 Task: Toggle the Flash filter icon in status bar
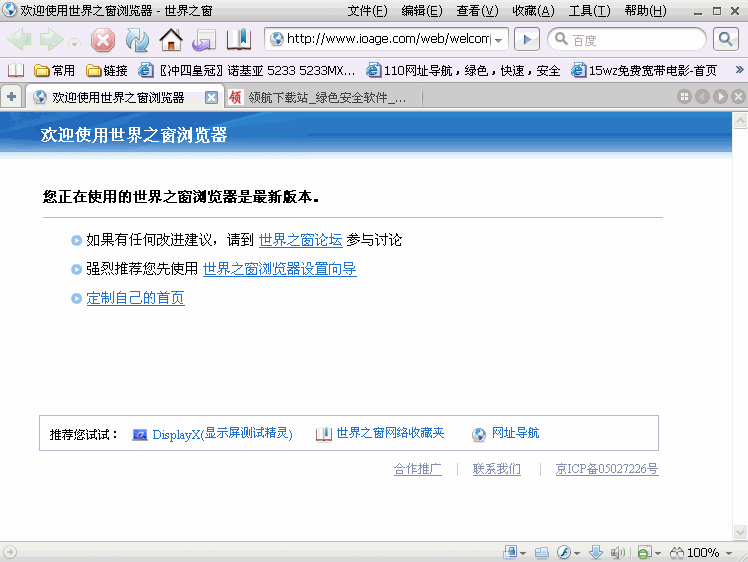click(x=564, y=552)
